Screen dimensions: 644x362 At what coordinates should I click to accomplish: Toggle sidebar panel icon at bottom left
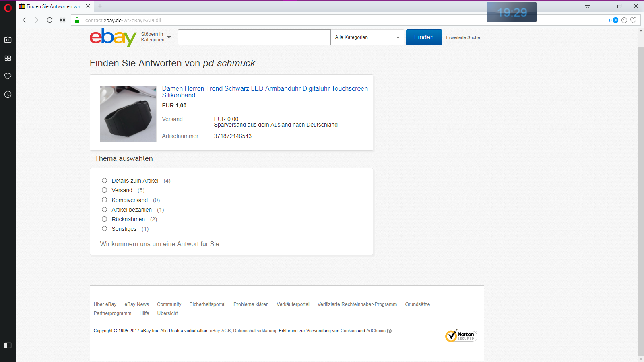[x=8, y=345]
